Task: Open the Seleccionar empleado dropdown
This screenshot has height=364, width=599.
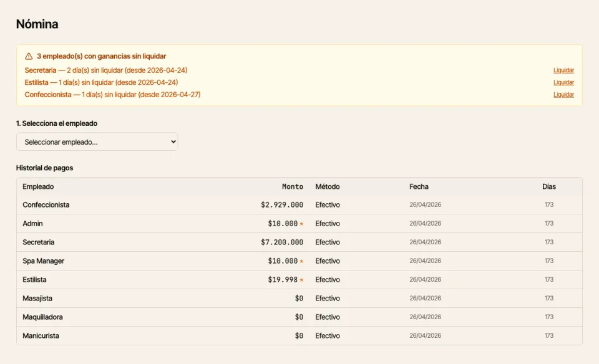Action: (97, 141)
